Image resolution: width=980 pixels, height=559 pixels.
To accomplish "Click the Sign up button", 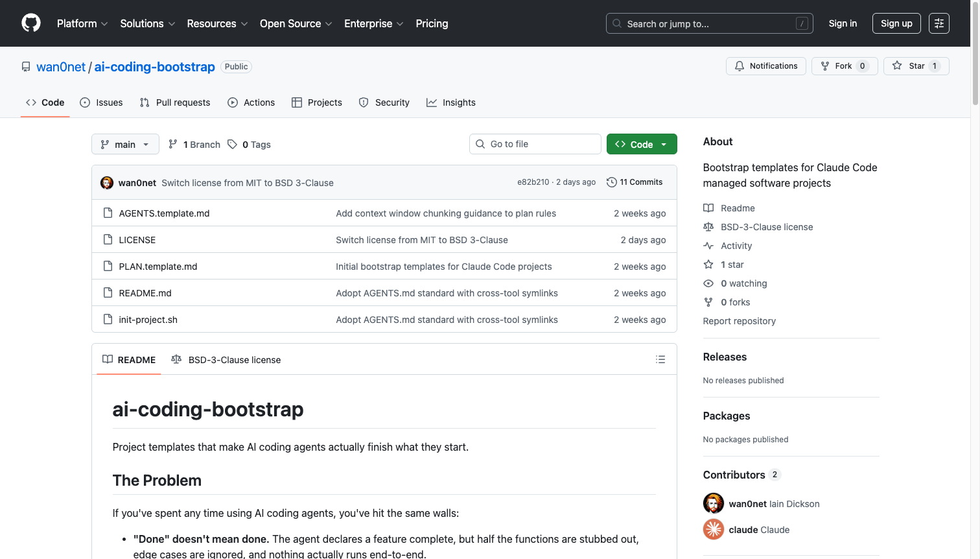I will pyautogui.click(x=896, y=23).
